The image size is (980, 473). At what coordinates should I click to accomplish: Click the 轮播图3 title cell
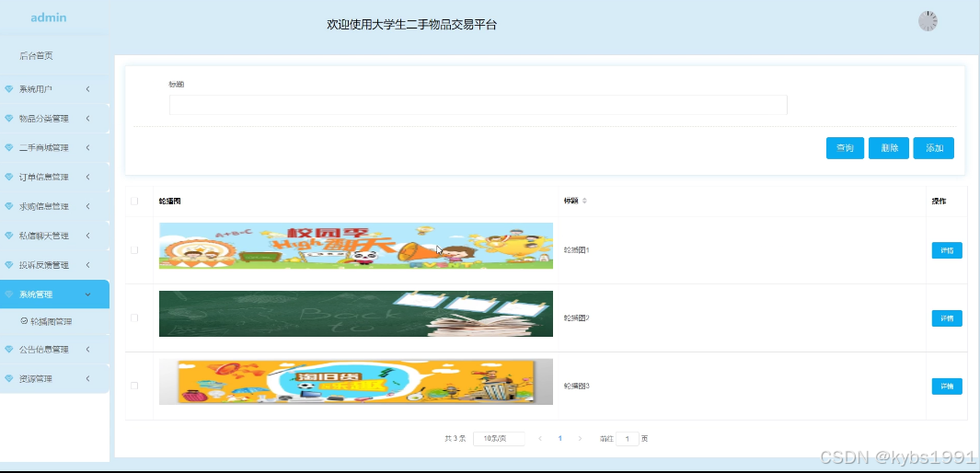pos(576,386)
